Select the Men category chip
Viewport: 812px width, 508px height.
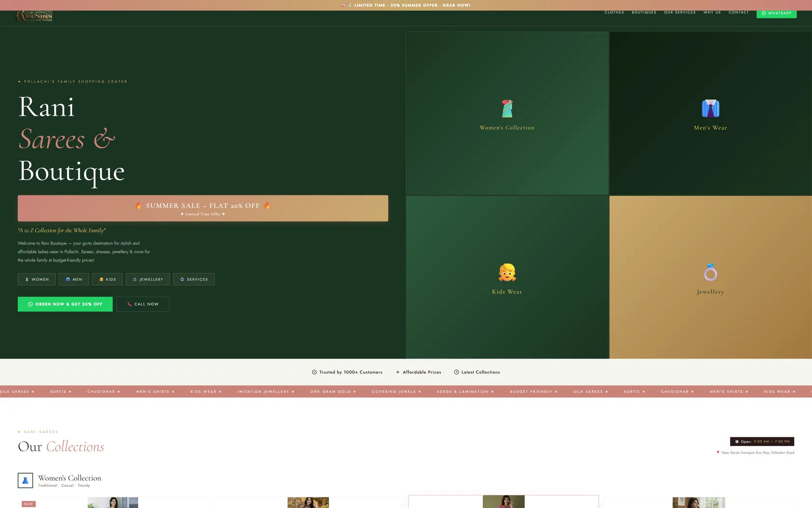(74, 279)
